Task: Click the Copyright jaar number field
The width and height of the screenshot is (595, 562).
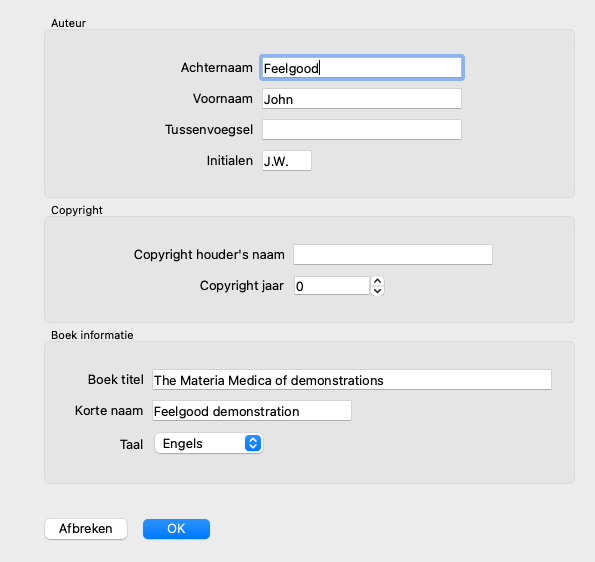Action: click(x=332, y=286)
